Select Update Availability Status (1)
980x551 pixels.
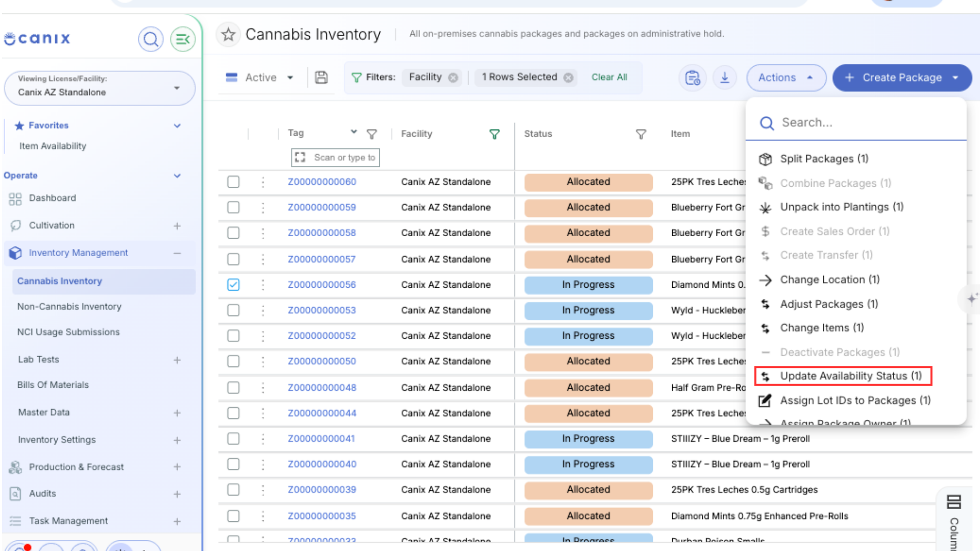coord(843,376)
